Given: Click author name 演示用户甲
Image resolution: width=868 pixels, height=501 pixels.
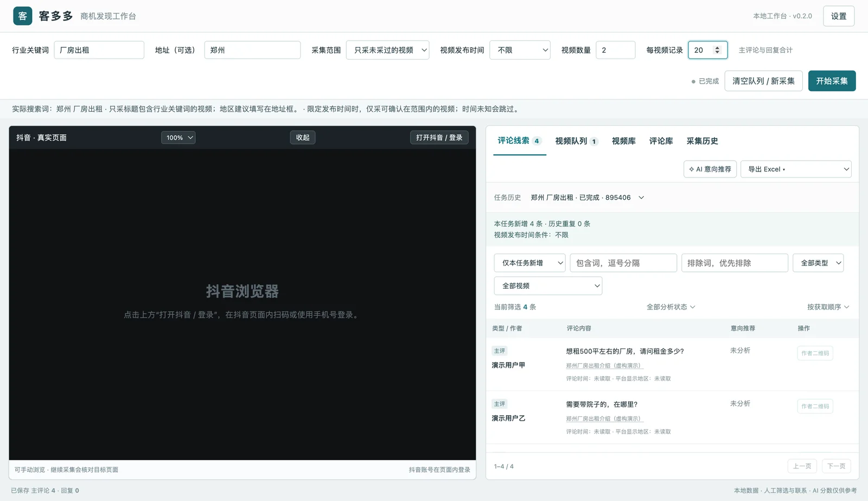Looking at the screenshot, I should (x=508, y=365).
